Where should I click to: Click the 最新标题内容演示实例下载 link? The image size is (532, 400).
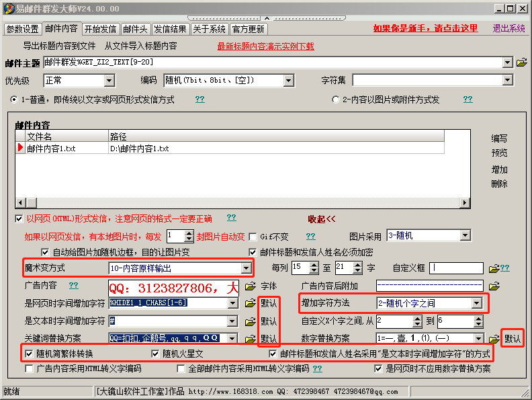265,46
